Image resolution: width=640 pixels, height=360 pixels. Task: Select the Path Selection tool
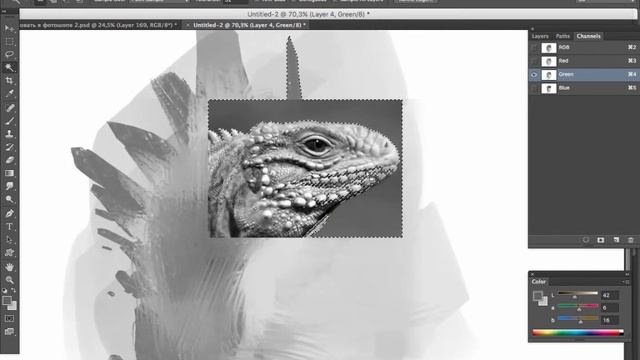[9, 240]
